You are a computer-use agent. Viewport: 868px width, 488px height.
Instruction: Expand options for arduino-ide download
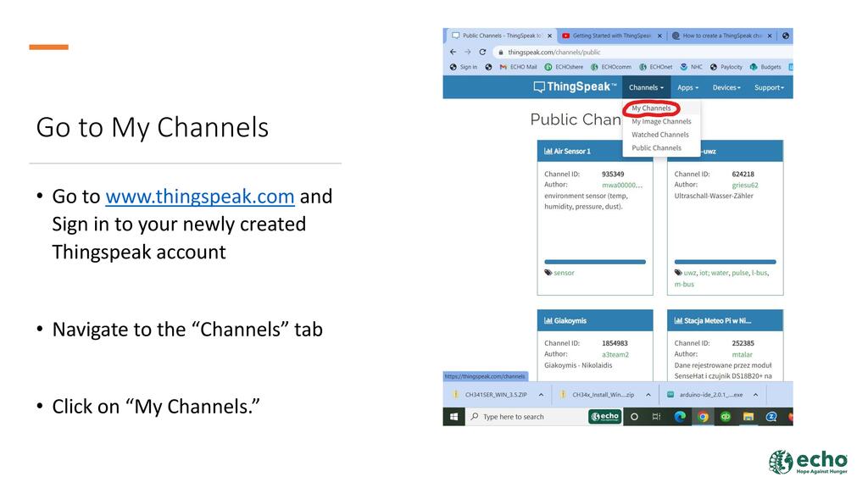click(757, 394)
